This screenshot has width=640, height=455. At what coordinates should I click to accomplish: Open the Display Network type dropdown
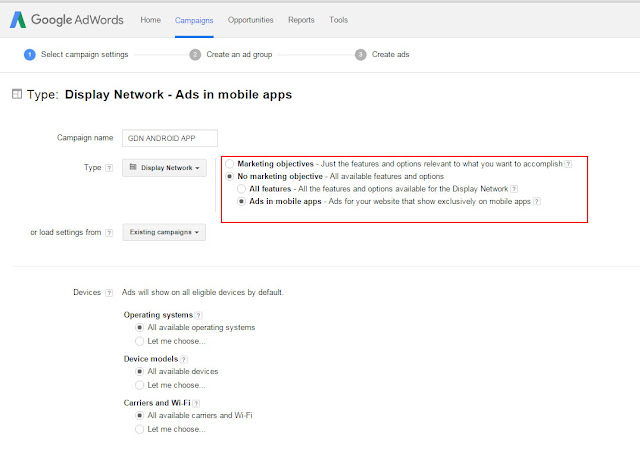164,168
